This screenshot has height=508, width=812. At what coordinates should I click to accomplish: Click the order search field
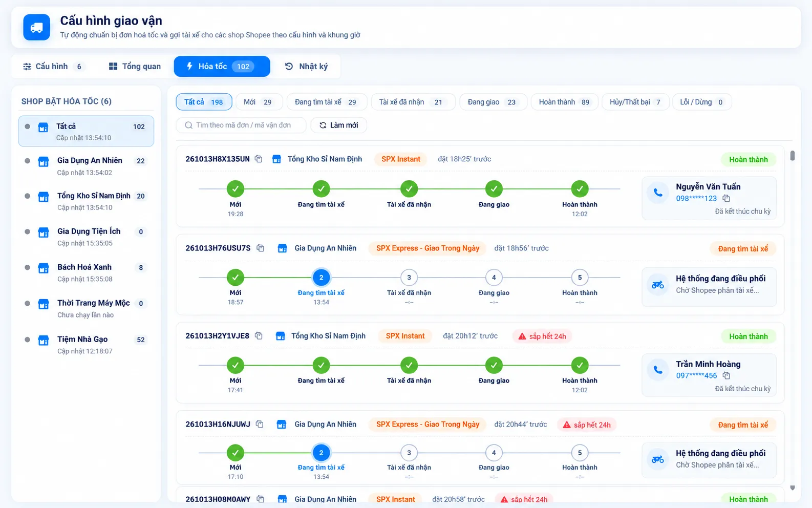(x=241, y=125)
